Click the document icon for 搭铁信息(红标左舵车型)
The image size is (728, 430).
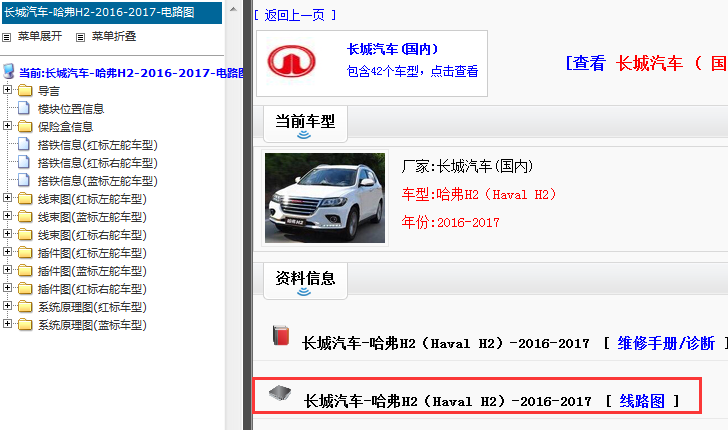coord(24,144)
